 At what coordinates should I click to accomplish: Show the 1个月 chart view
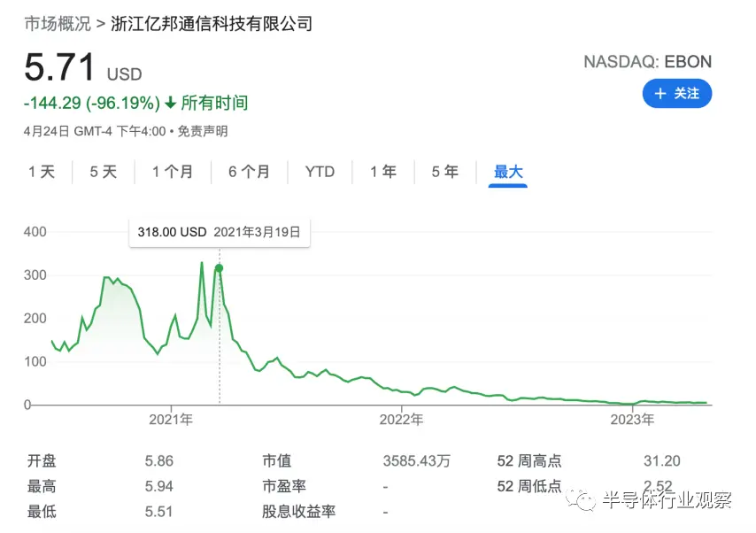click(x=173, y=172)
